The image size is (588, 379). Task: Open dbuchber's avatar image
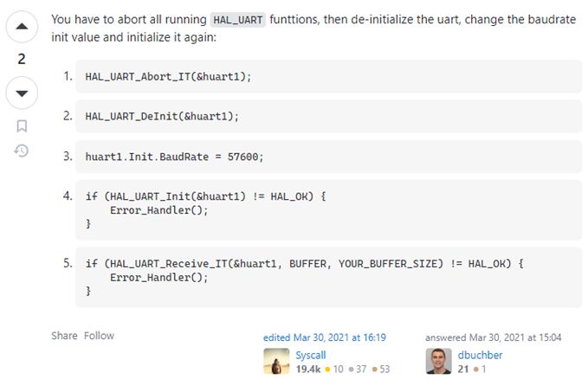[438, 361]
